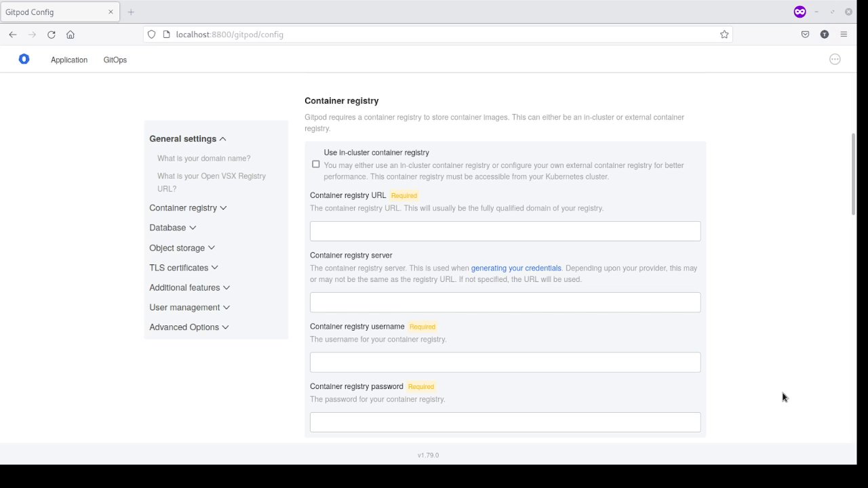The width and height of the screenshot is (868, 488).
Task: Switch to the GitOps tab
Action: (115, 60)
